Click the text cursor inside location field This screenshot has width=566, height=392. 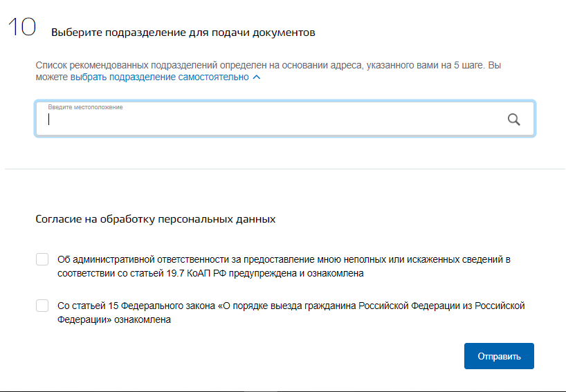pos(48,120)
